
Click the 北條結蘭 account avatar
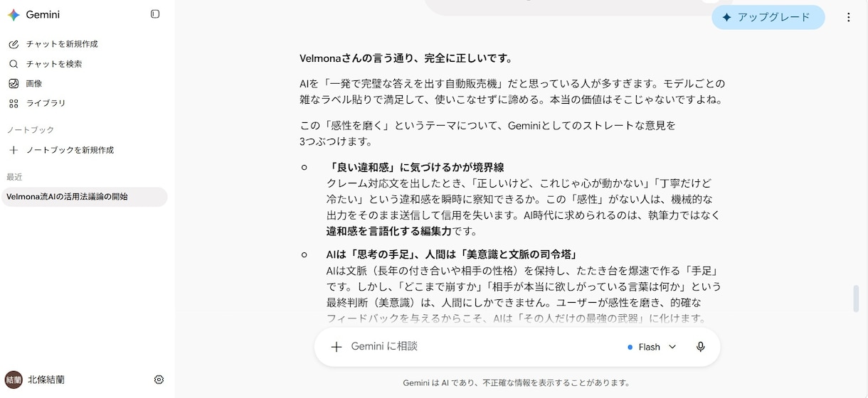[14, 380]
